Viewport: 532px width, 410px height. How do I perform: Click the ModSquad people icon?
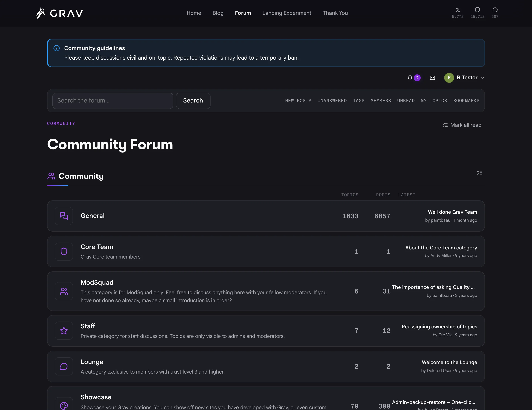(64, 291)
